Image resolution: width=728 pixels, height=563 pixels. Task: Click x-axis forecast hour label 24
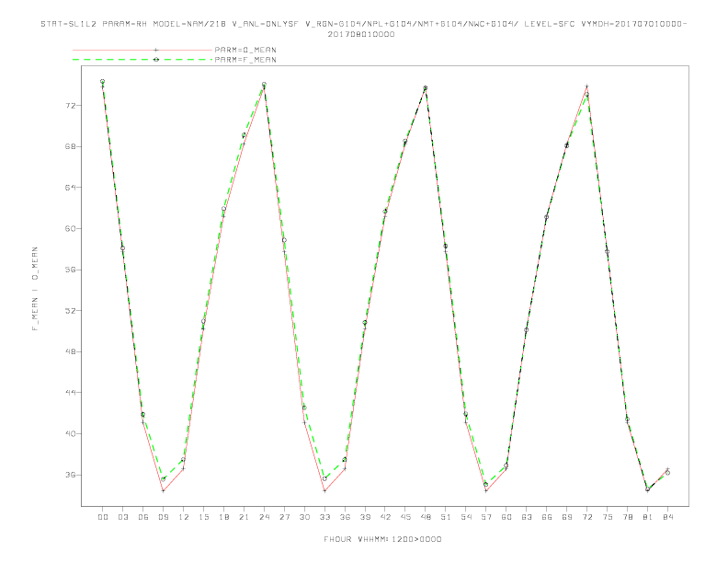coord(264,517)
